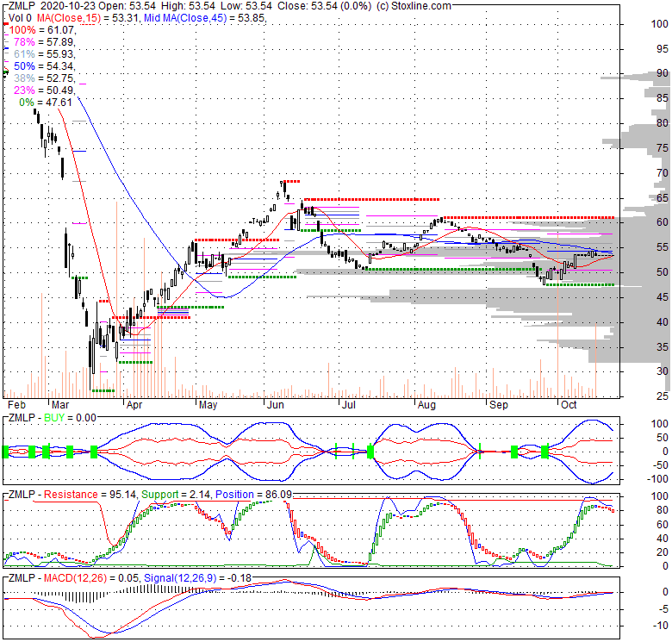The image size is (672, 642).
Task: Click the Apr month label on axis
Action: tap(134, 404)
